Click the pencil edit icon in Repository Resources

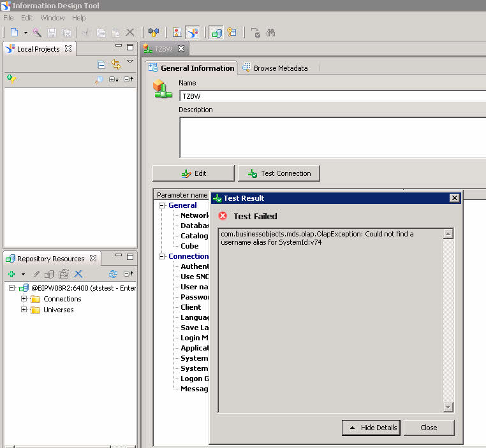[36, 273]
